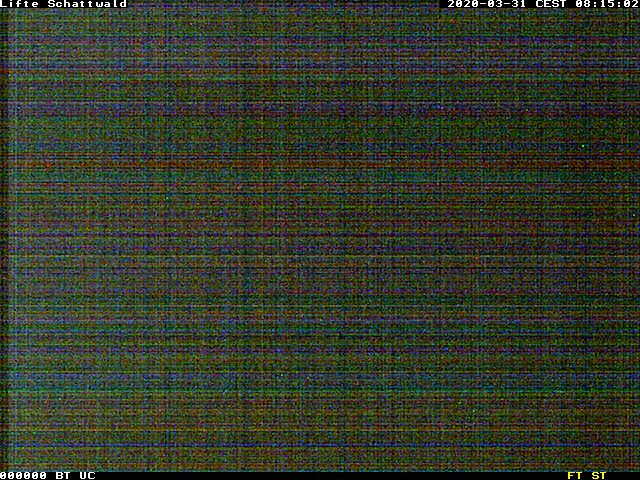The image size is (640, 480).
Task: Click the yellow ST indicator
Action: coord(599,476)
